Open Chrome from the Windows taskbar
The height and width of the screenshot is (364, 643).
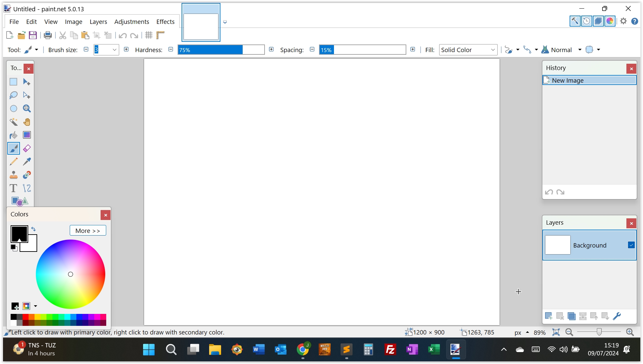[302, 349]
